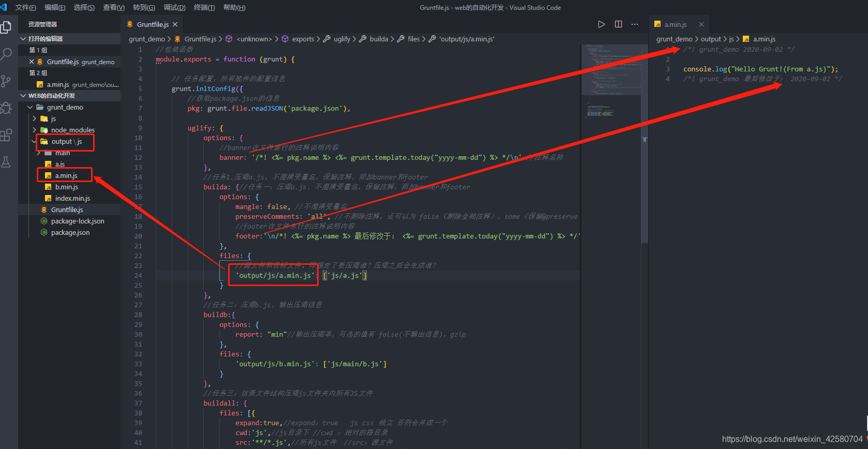The width and height of the screenshot is (868, 449).
Task: Click the uglify breadcrumb
Action: [x=342, y=39]
